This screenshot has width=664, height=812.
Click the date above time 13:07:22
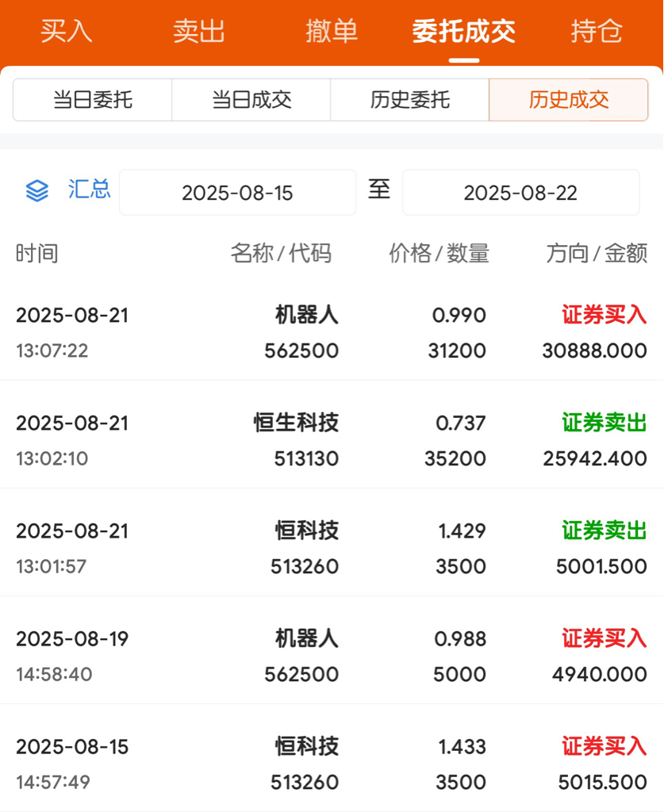point(72,315)
